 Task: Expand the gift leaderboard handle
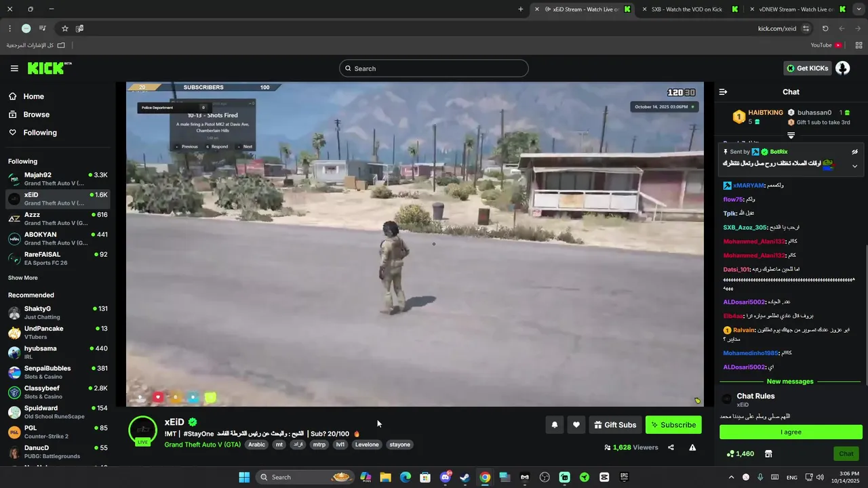point(791,136)
